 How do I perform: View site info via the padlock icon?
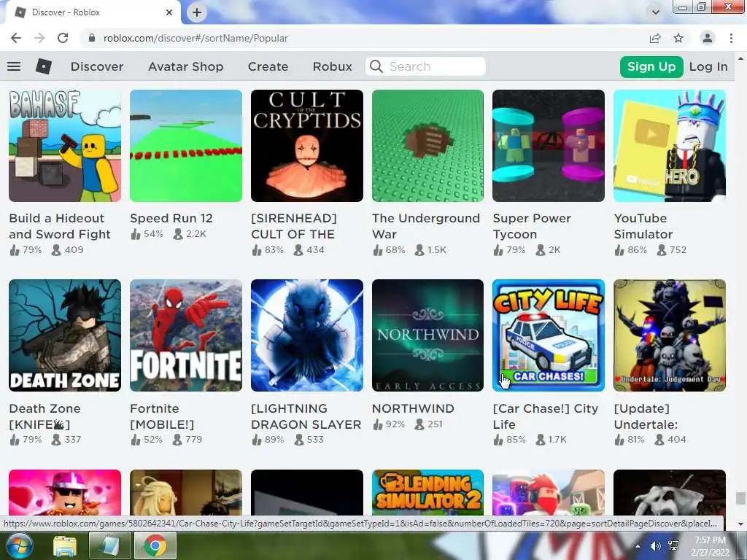[92, 38]
